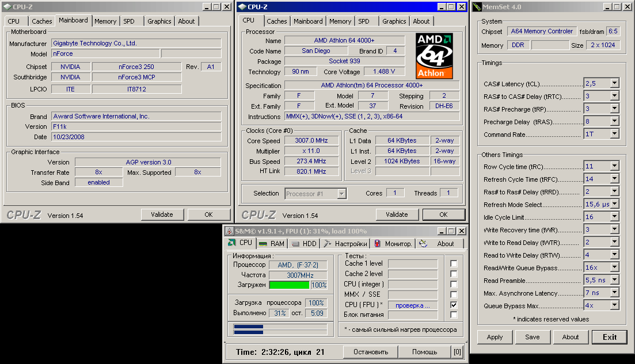Click the About button in MemSet

click(570, 337)
